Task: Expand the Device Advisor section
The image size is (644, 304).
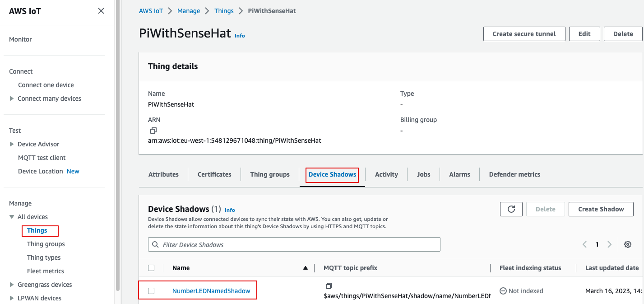Action: [x=11, y=144]
